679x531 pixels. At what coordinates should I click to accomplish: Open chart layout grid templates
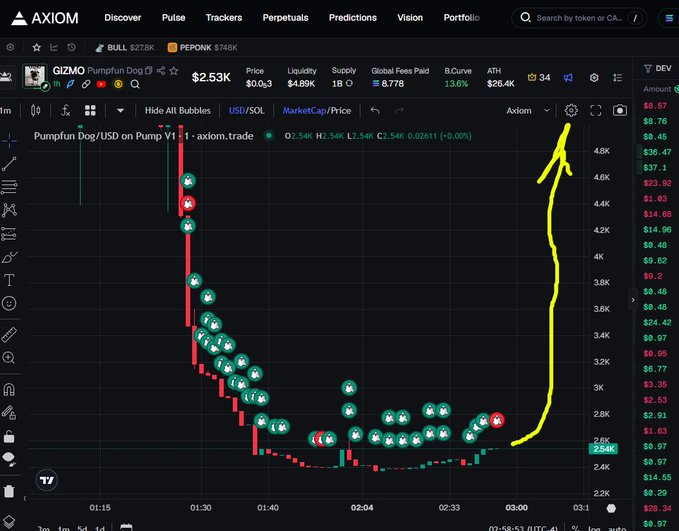pos(90,110)
